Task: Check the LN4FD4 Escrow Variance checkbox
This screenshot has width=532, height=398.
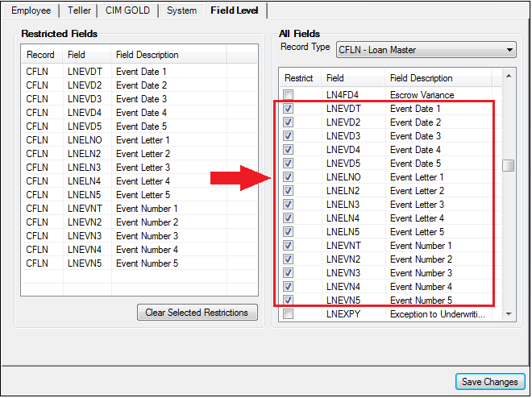Action: coord(288,95)
